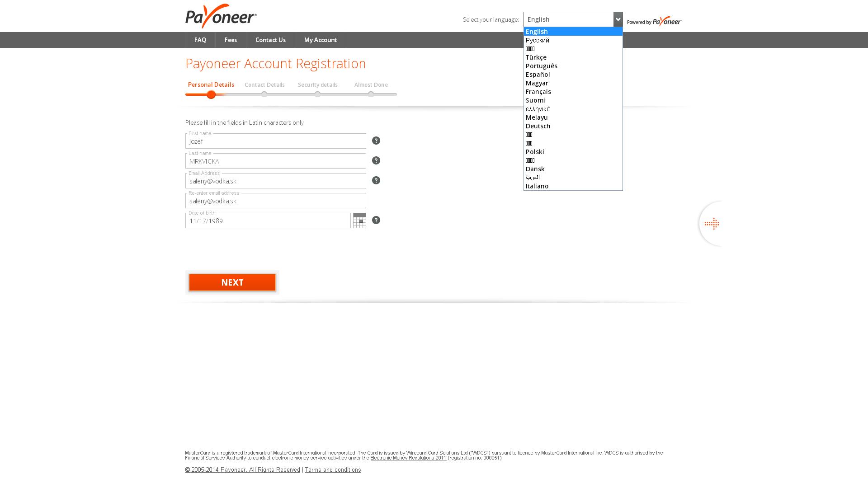This screenshot has width=868, height=488.
Task: Open help icon for Last name
Action: click(x=376, y=160)
